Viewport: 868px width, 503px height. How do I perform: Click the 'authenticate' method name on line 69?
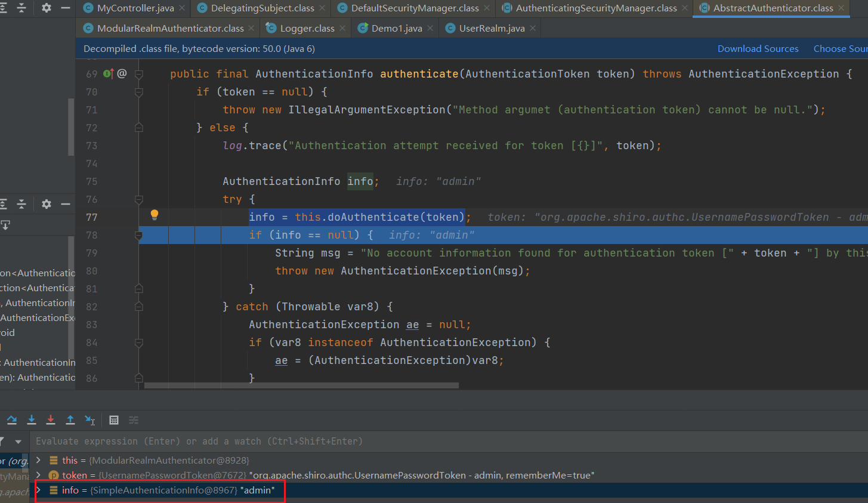(x=419, y=74)
